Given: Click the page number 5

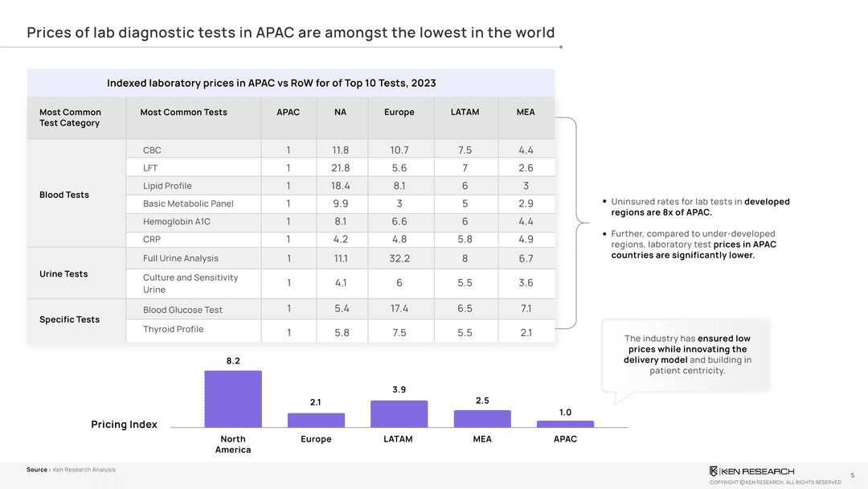Looking at the screenshot, I should click(x=852, y=475).
